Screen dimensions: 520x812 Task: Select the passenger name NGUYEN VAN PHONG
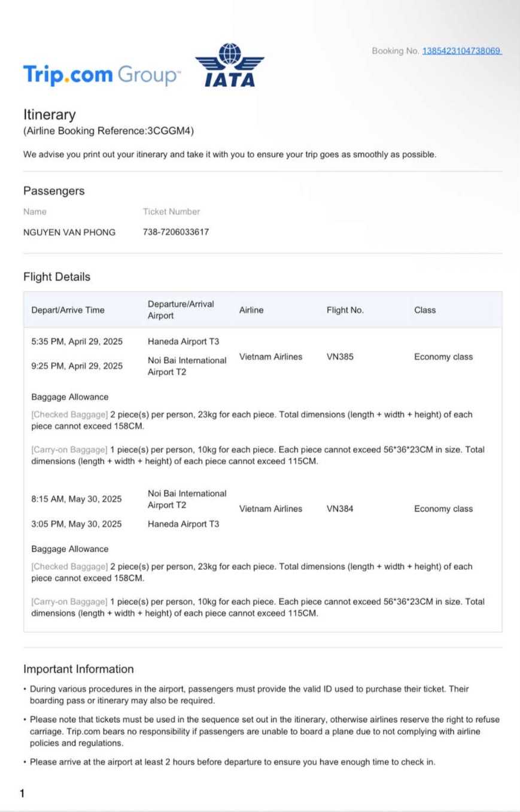tap(69, 232)
